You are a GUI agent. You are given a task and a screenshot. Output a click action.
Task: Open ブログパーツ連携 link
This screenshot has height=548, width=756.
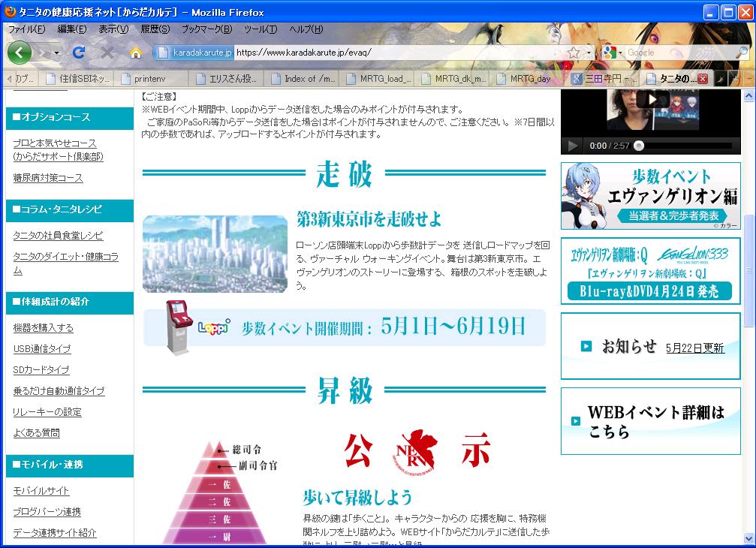point(47,512)
